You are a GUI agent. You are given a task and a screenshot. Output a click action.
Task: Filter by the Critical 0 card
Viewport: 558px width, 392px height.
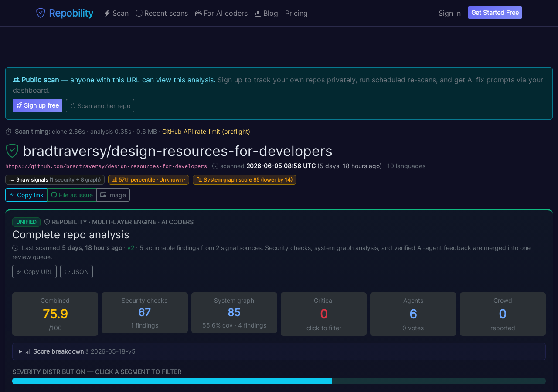pos(323,314)
